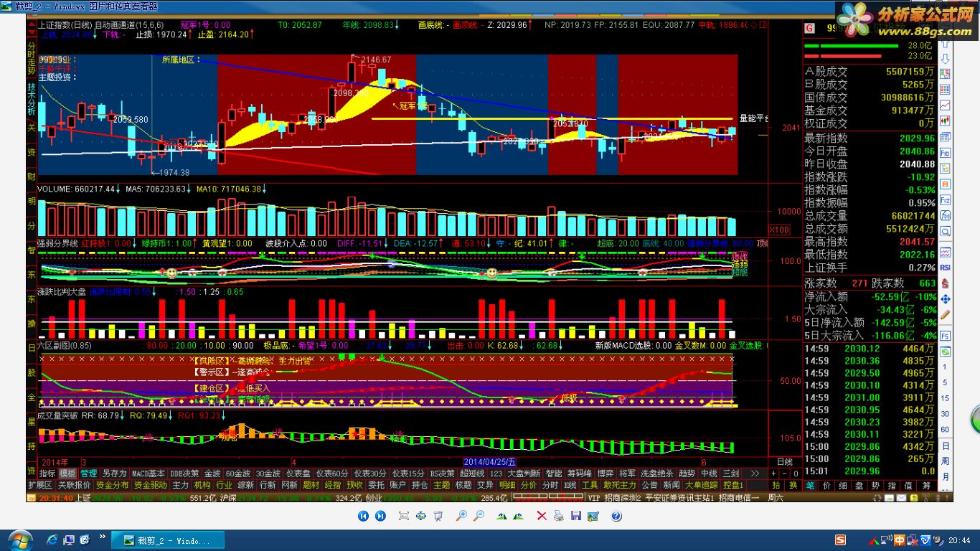Select DDE决策 indicator tab
Viewport: 980px width, 551px height.
(184, 474)
